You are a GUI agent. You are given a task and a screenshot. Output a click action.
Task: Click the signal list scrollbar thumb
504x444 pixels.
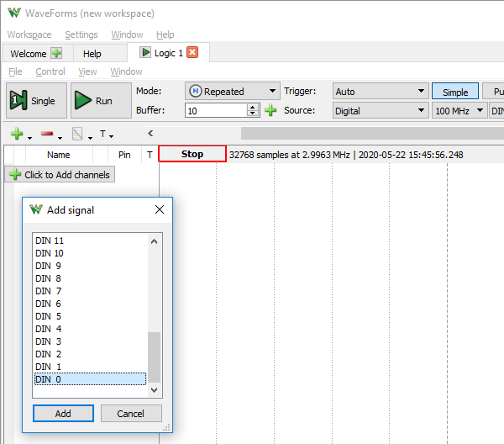point(154,357)
